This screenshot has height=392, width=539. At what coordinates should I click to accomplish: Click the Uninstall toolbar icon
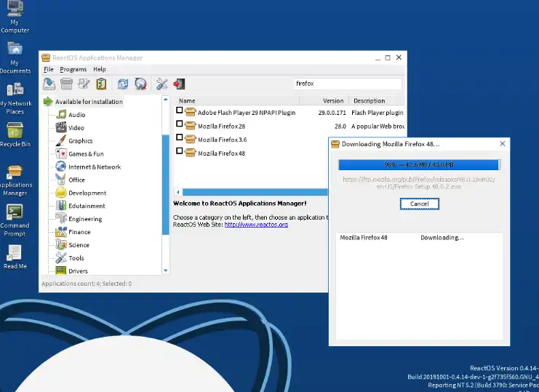(x=67, y=84)
